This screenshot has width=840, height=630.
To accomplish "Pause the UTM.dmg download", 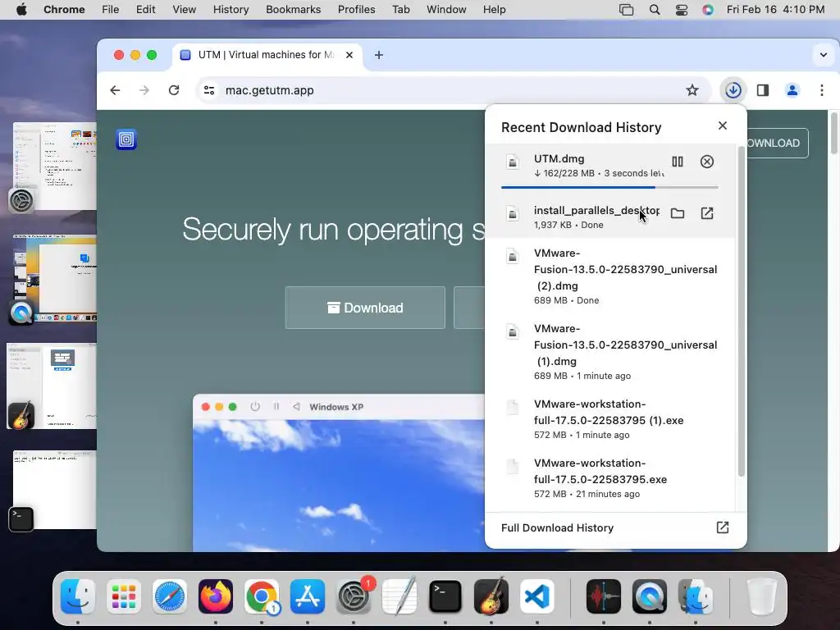I will [x=677, y=162].
